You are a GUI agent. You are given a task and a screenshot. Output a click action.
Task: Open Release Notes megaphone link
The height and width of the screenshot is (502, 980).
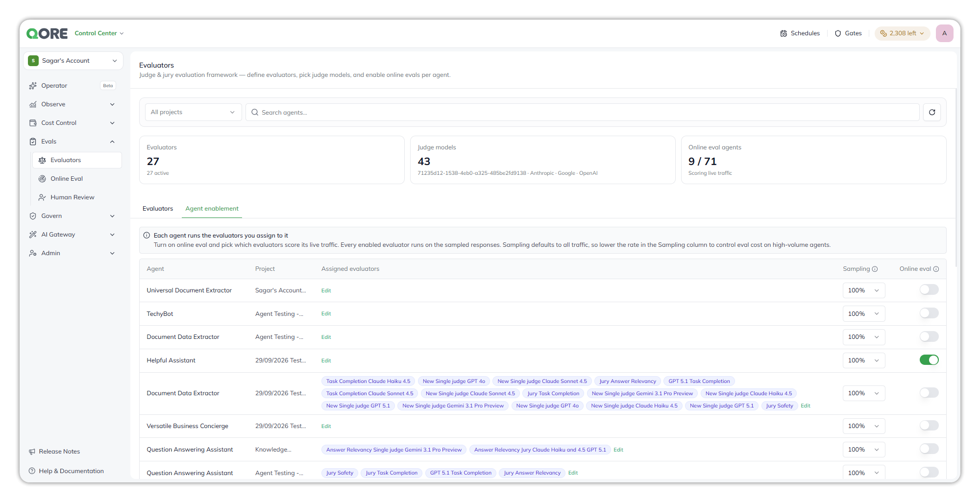(x=54, y=452)
